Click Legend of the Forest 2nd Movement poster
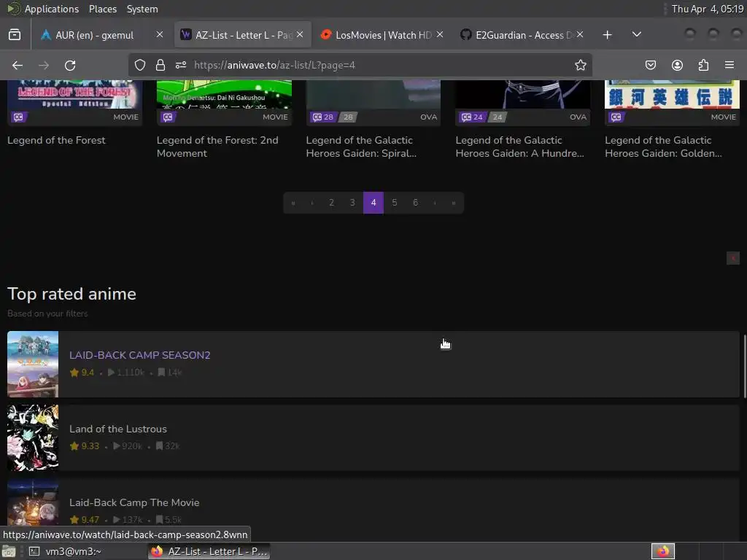The height and width of the screenshot is (560, 747). pyautogui.click(x=224, y=94)
